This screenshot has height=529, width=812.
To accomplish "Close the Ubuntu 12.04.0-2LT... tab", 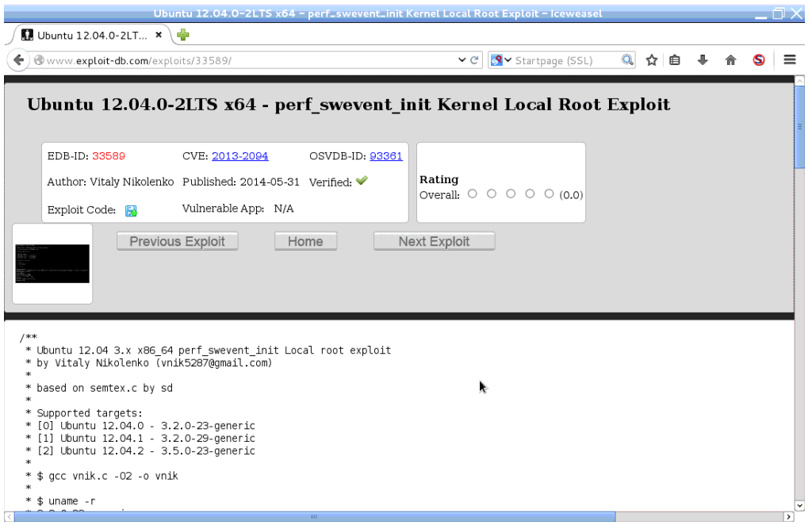I will pos(159,35).
